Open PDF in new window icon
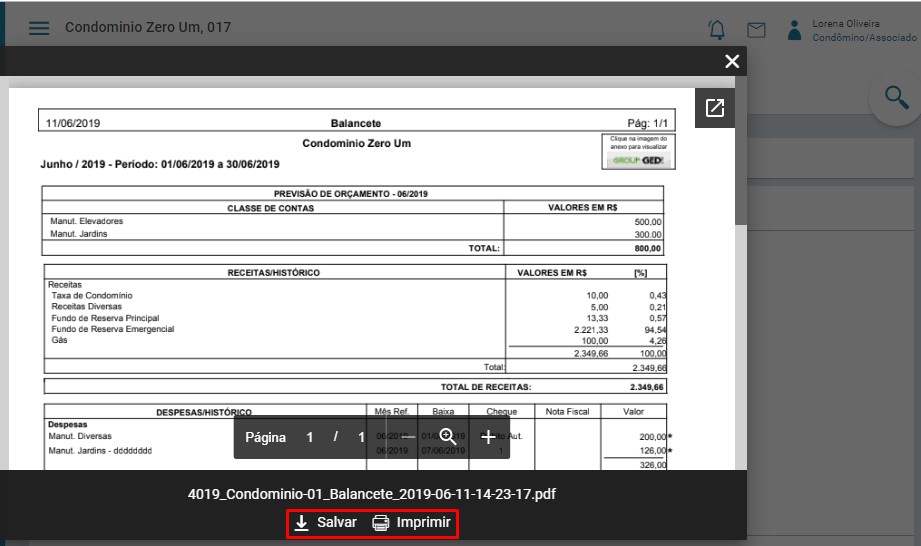Image resolution: width=921 pixels, height=546 pixels. 715,108
